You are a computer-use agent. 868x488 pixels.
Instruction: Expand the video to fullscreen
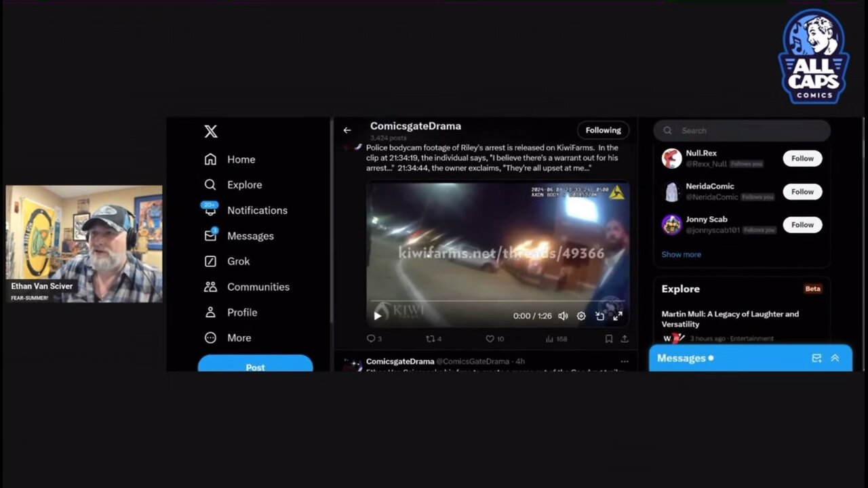tap(618, 316)
